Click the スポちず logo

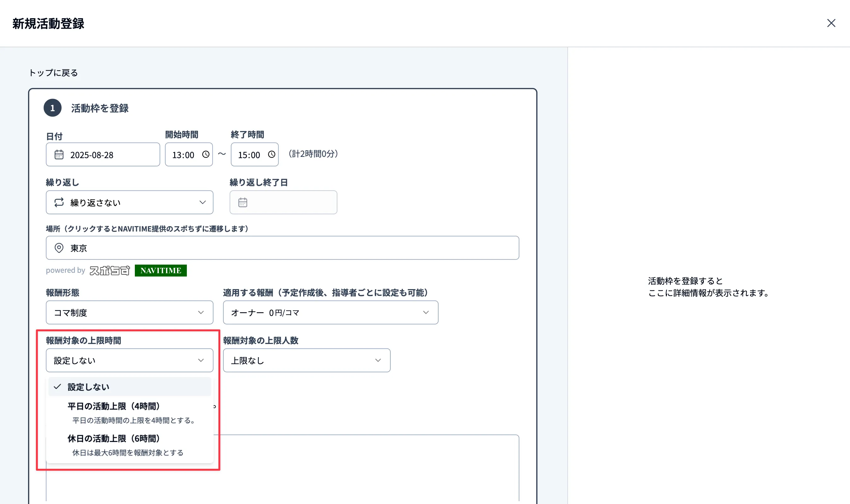(x=110, y=270)
